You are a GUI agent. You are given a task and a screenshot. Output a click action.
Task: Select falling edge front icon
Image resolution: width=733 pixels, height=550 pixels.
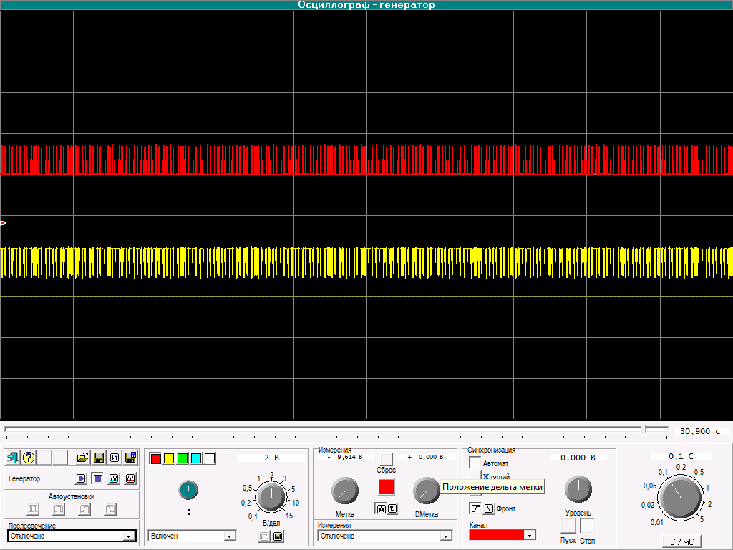click(489, 508)
